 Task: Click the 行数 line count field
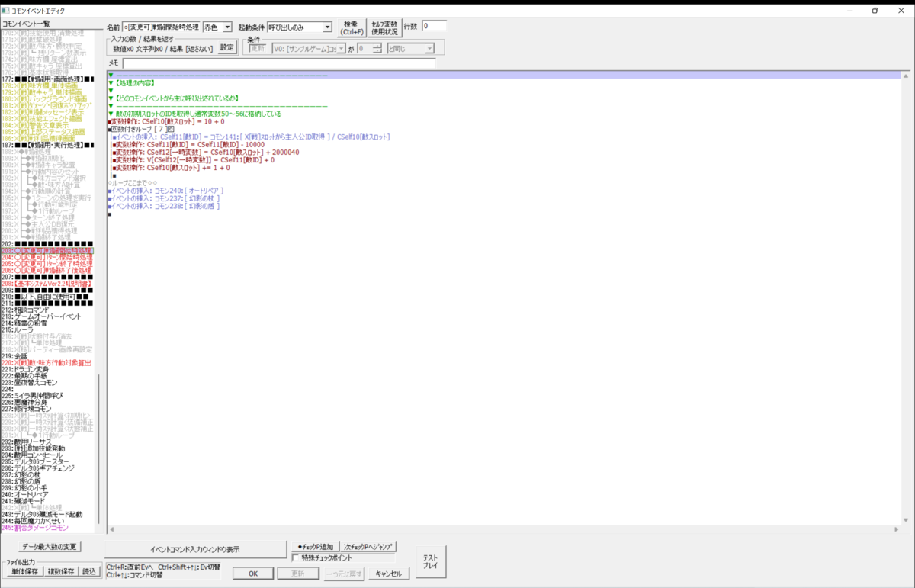(433, 26)
